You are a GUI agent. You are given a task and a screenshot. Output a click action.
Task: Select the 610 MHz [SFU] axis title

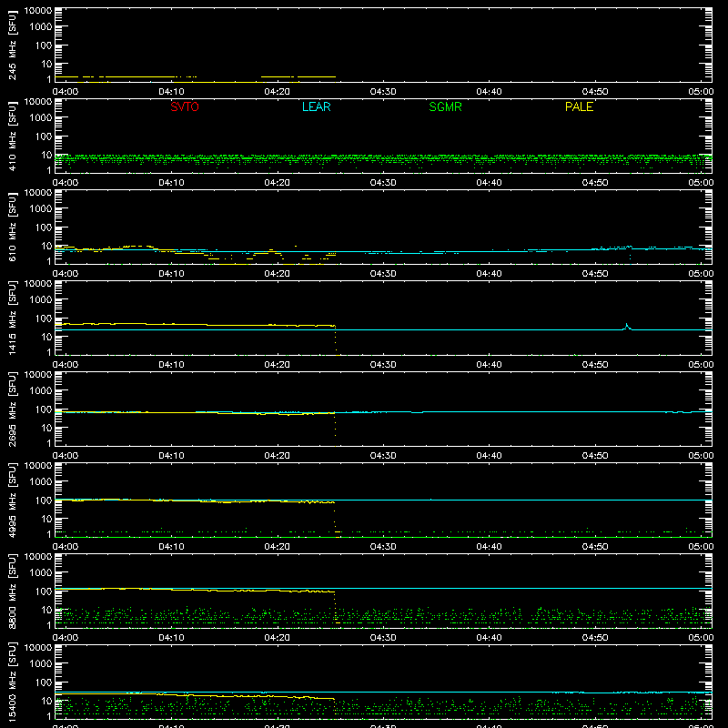point(12,227)
